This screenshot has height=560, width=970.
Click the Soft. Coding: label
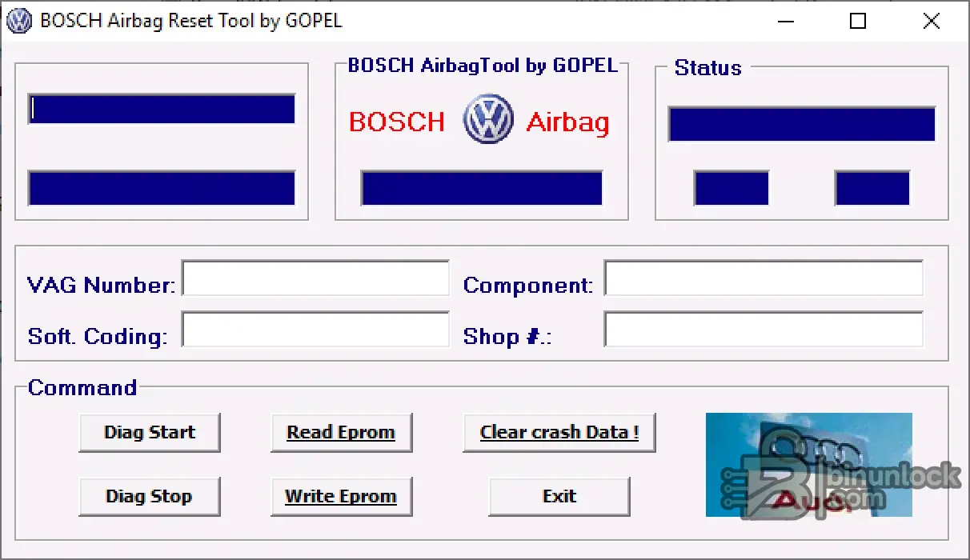98,336
